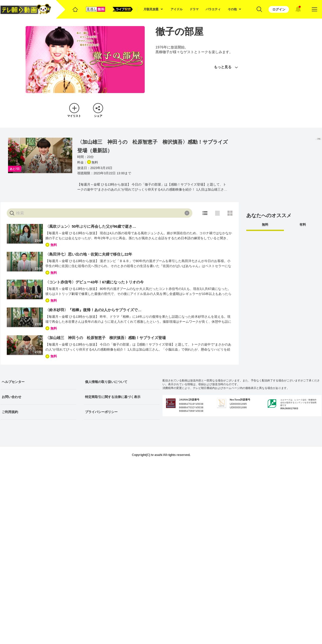Open 〈鈴木砂羽〉『相棒』復帰 title
This screenshot has height=644, width=322.
93,310
